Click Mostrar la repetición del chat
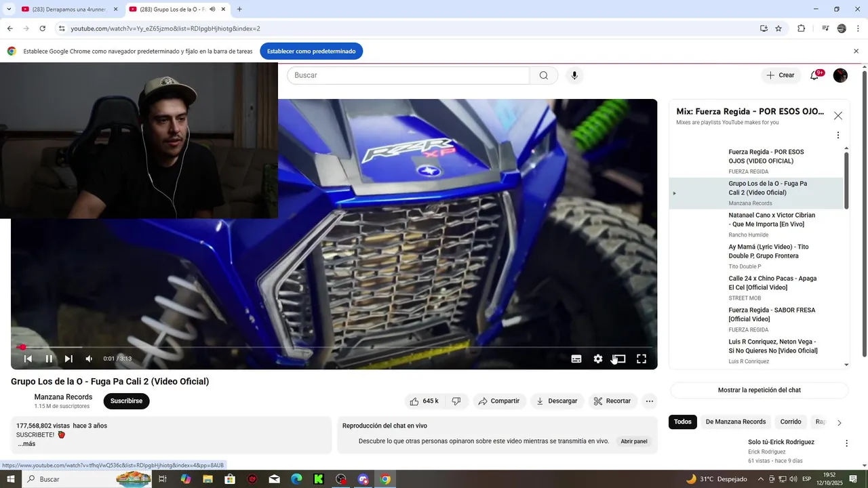 [x=759, y=390]
